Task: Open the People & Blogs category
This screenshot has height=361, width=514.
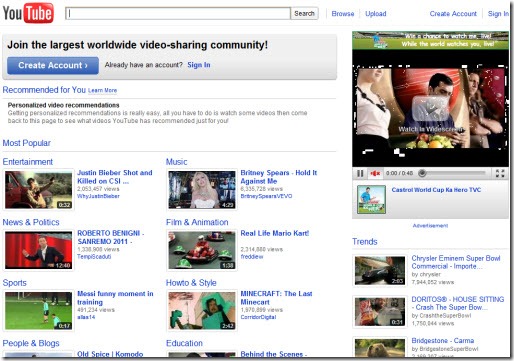Action: [31, 343]
